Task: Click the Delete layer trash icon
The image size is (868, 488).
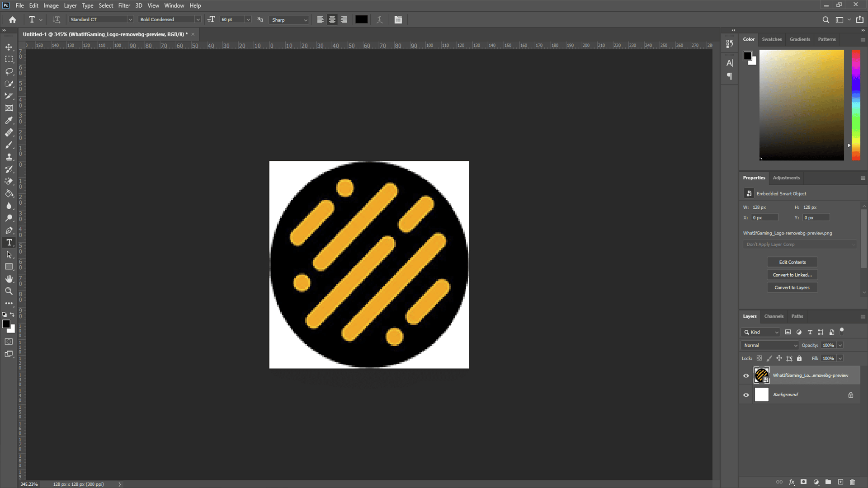Action: (x=853, y=482)
